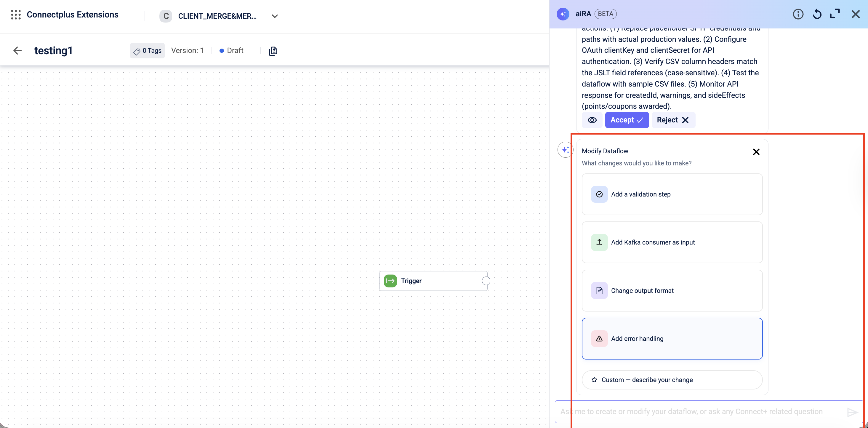
Task: Toggle preview with the eye icon
Action: tap(592, 120)
